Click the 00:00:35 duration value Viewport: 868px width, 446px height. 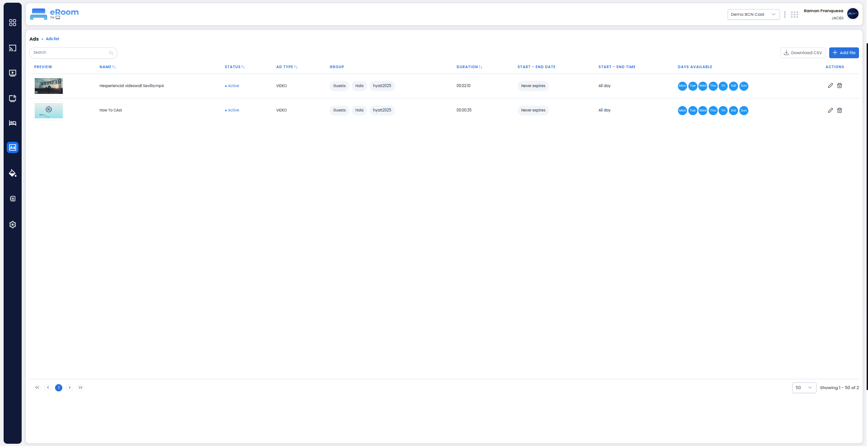(x=464, y=110)
